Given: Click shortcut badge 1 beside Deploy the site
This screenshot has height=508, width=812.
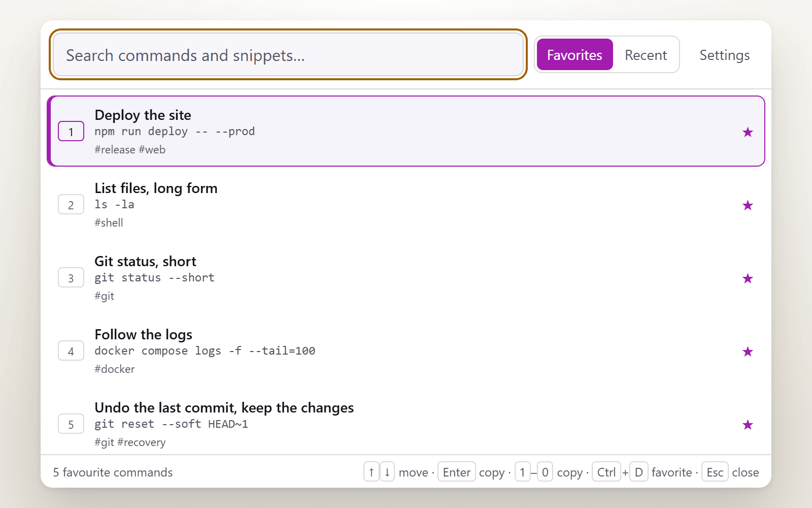Looking at the screenshot, I should (71, 132).
